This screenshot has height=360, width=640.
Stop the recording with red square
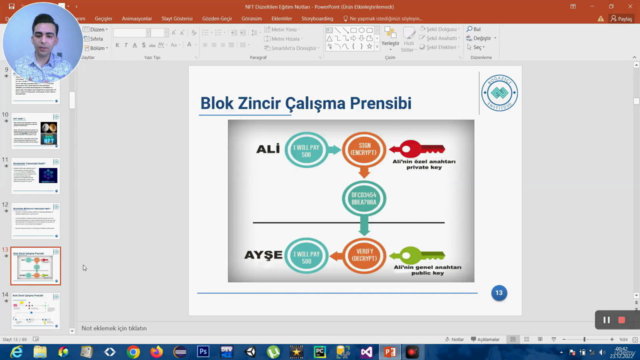pos(622,320)
